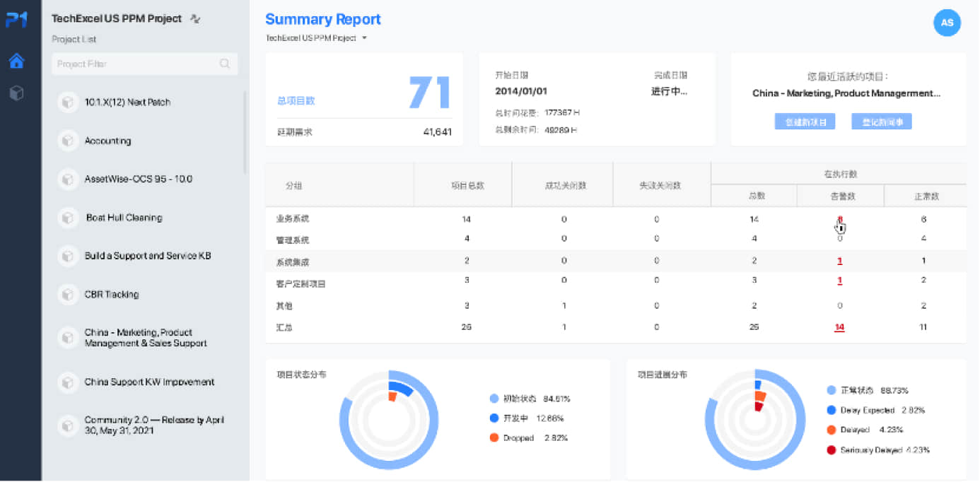Click the switch icon beside the TechExcel US PPM Project title
Viewport: 980px width, 482px height.
(x=196, y=19)
